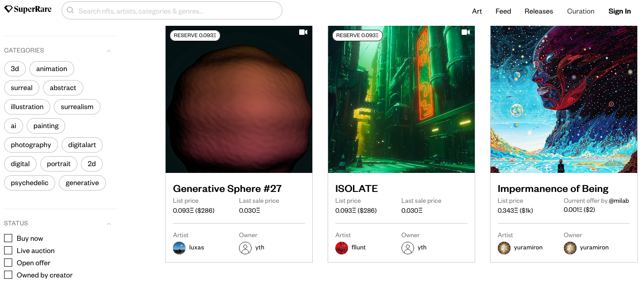The width and height of the screenshot is (644, 282).
Task: Check the Live auction filter
Action: tap(8, 250)
